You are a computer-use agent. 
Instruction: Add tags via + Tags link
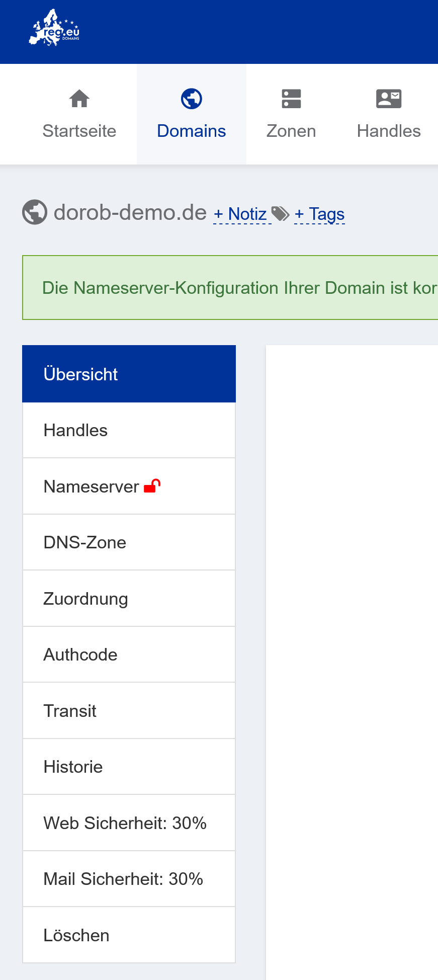319,214
